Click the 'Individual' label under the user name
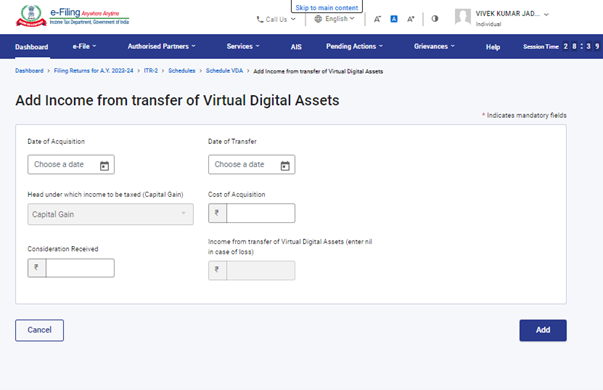The width and height of the screenshot is (603, 390). 488,24
